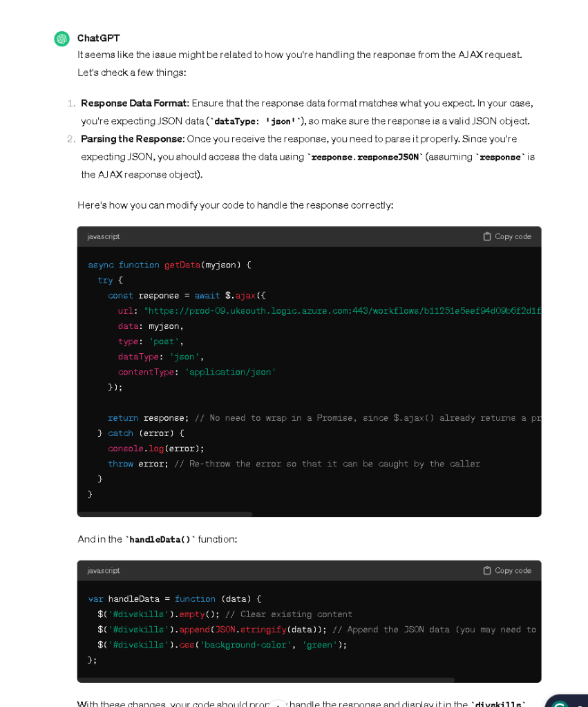
Task: Click the inline code "divskills" at the bottom
Action: tap(498, 704)
